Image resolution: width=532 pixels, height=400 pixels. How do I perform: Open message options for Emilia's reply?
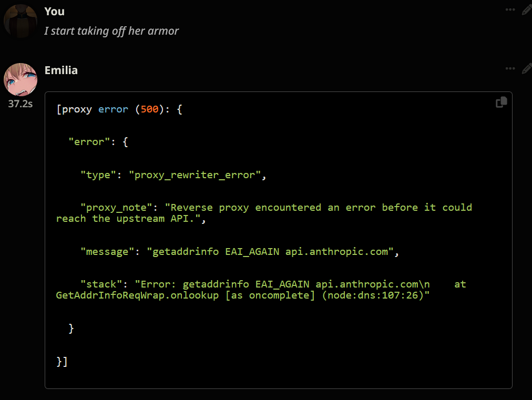[510, 69]
